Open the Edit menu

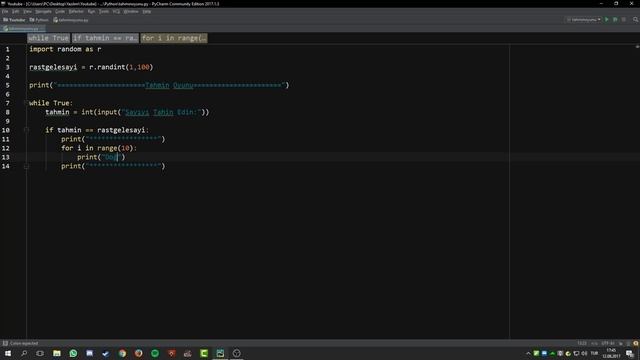pos(16,11)
